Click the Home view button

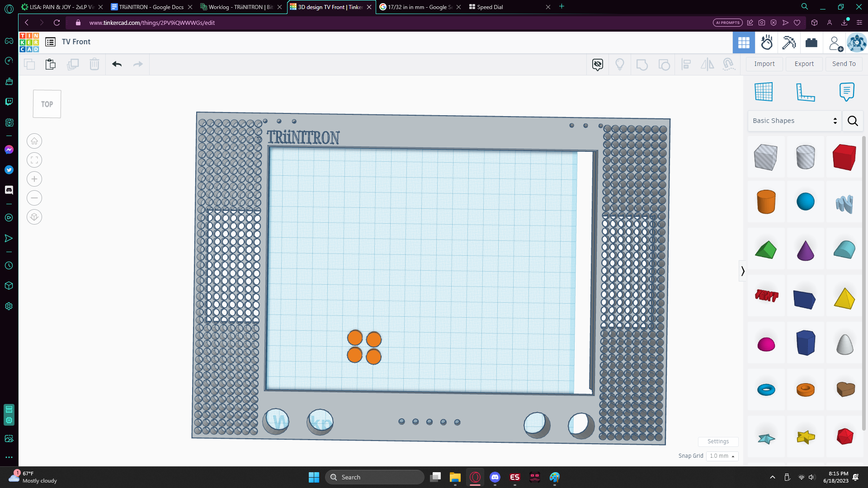34,141
